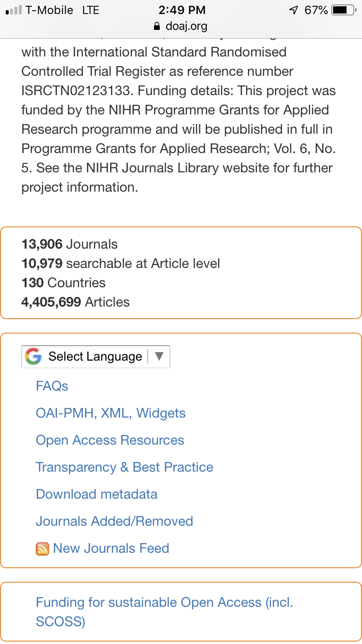This screenshot has width=362, height=644.
Task: Tap the RSS feed icon
Action: point(42,549)
